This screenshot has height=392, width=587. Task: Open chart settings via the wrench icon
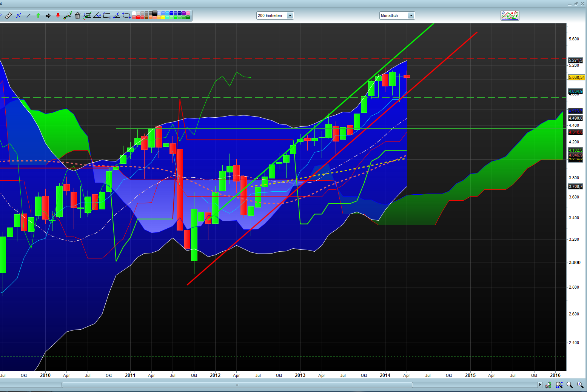click(x=548, y=385)
